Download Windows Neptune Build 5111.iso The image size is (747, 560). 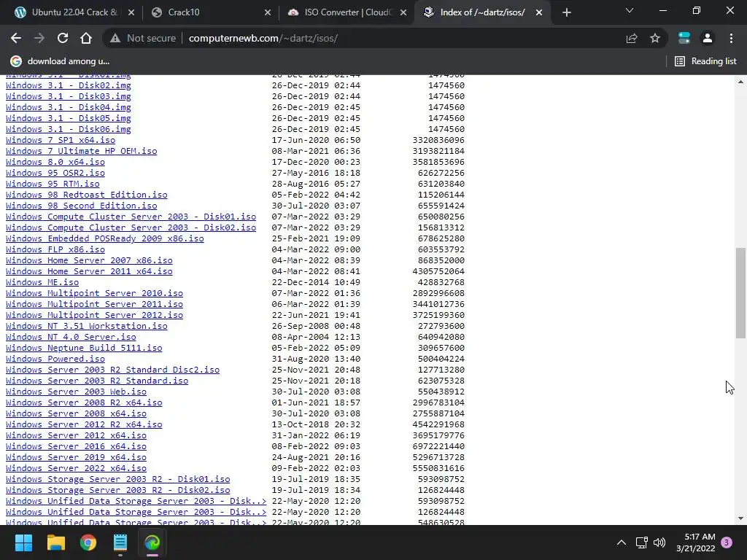pos(84,348)
